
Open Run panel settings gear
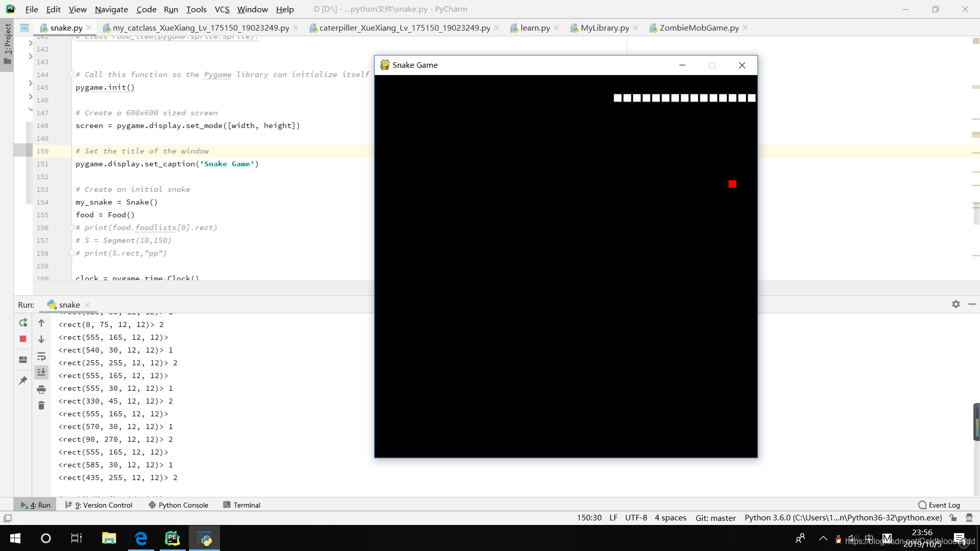click(955, 304)
